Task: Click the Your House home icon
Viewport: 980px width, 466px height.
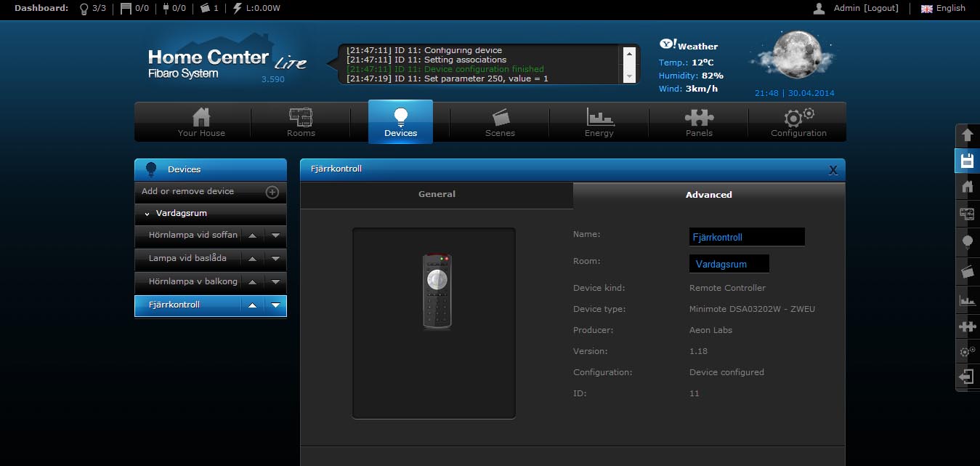Action: (201, 121)
